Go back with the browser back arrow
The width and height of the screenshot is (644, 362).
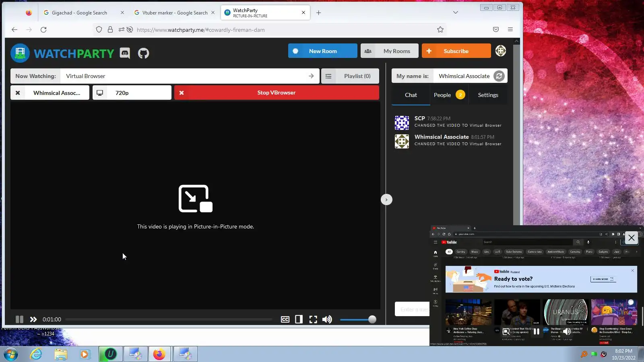[14, 30]
